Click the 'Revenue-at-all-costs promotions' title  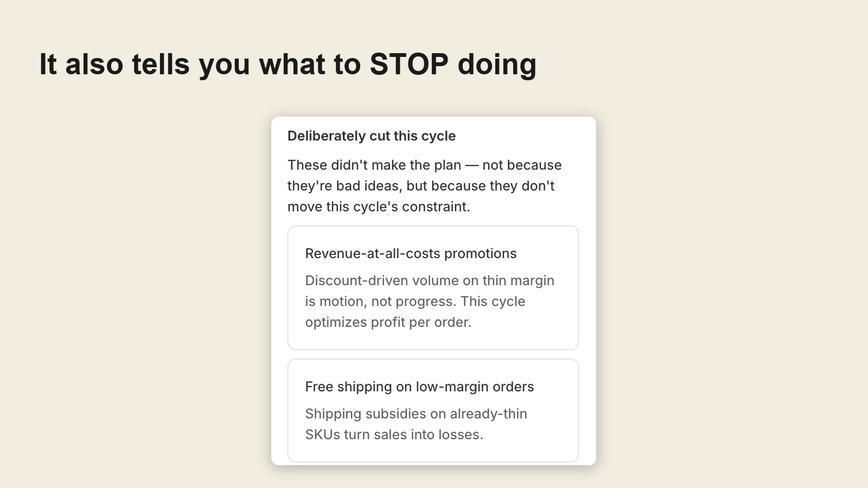[x=411, y=253]
